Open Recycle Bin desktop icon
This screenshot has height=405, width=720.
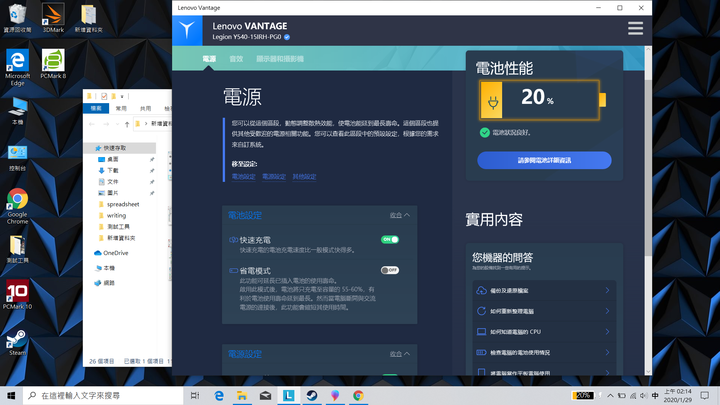(17, 18)
